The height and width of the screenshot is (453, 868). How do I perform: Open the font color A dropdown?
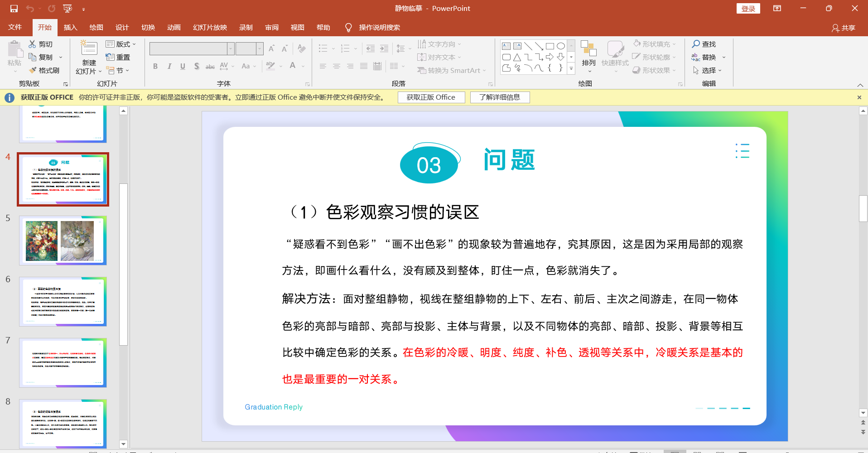click(303, 66)
